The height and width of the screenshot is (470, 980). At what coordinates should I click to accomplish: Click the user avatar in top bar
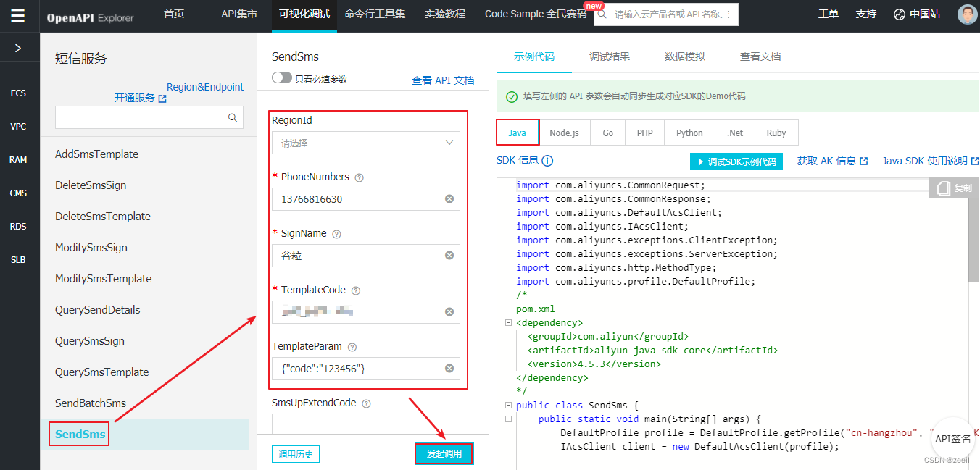(x=967, y=14)
